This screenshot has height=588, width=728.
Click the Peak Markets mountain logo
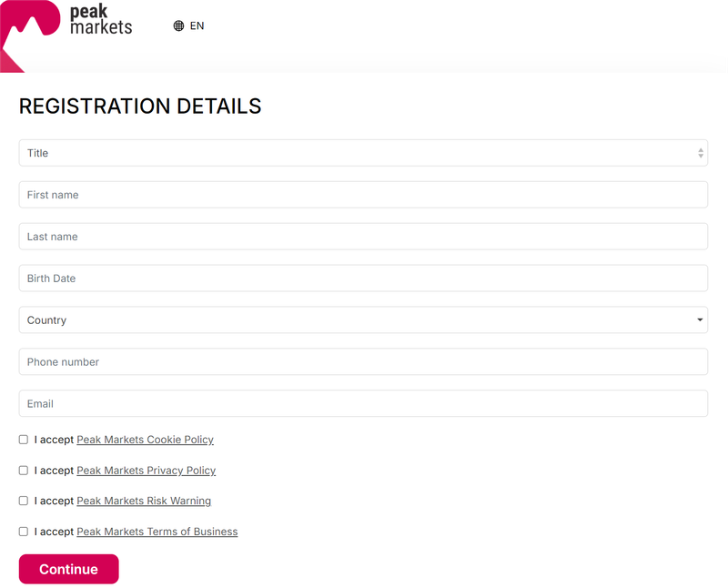click(x=30, y=35)
